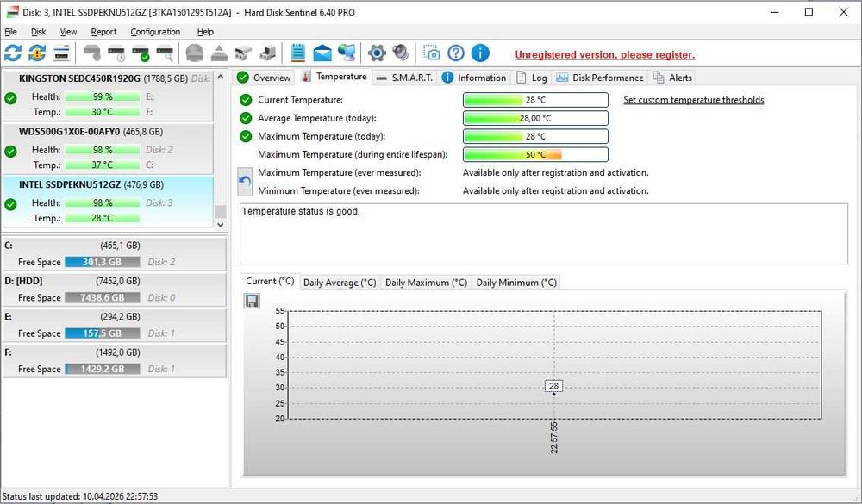Click the disk with green checkmark icon

pos(141,53)
